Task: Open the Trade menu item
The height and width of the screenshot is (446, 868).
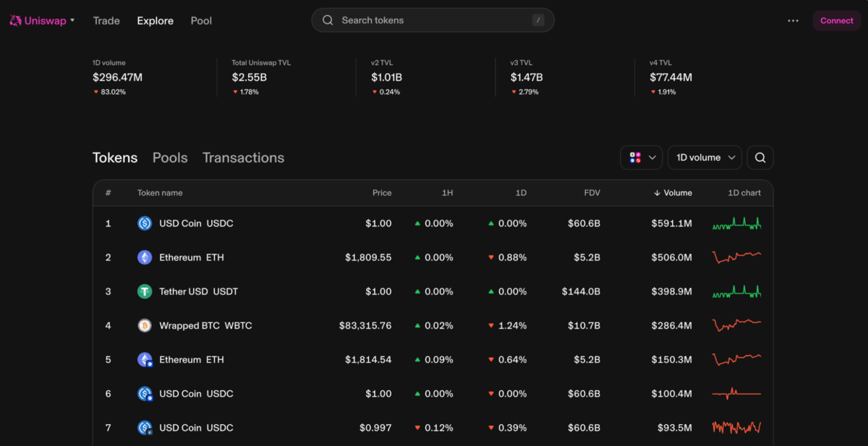Action: click(106, 21)
